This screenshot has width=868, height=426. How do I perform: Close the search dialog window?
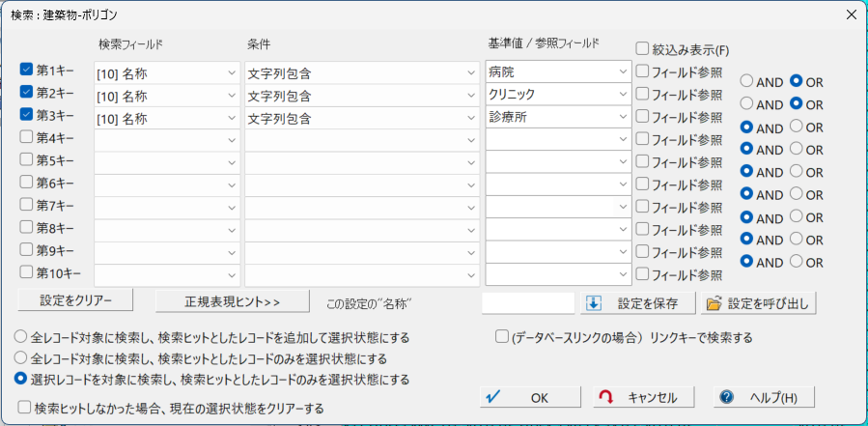coord(850,14)
